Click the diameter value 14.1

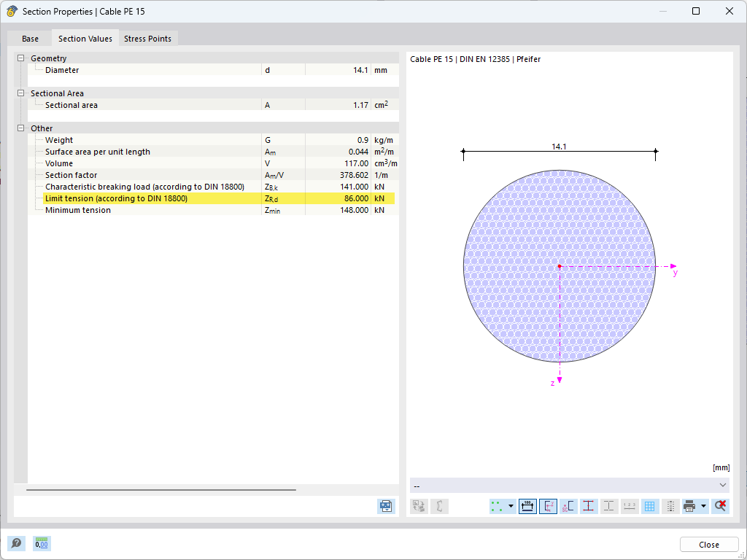360,70
